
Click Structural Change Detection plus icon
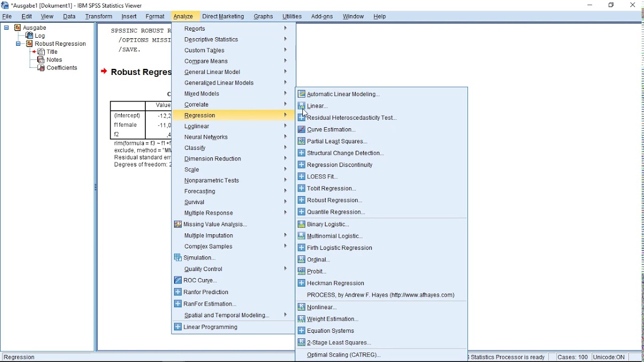302,153
